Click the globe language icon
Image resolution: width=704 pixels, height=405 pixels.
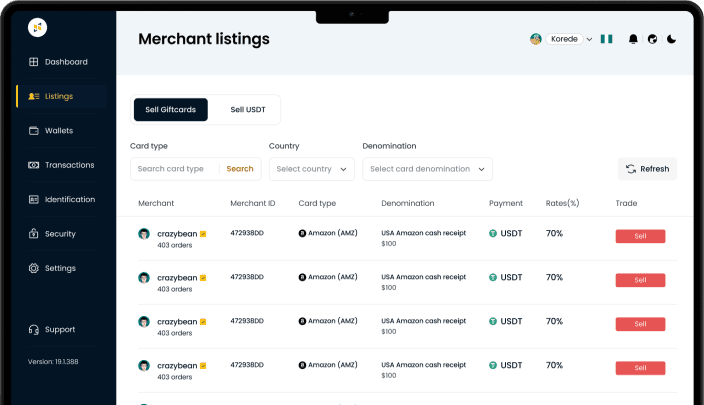click(x=653, y=39)
